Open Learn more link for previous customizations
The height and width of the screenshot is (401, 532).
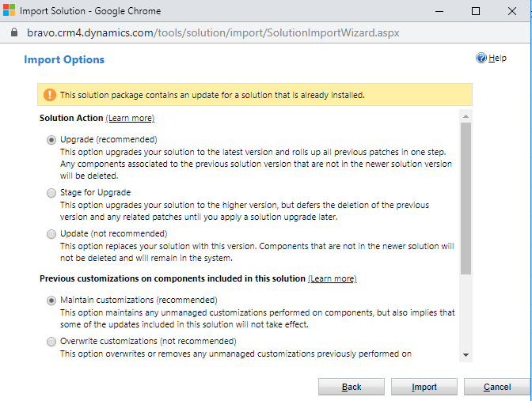coord(332,278)
